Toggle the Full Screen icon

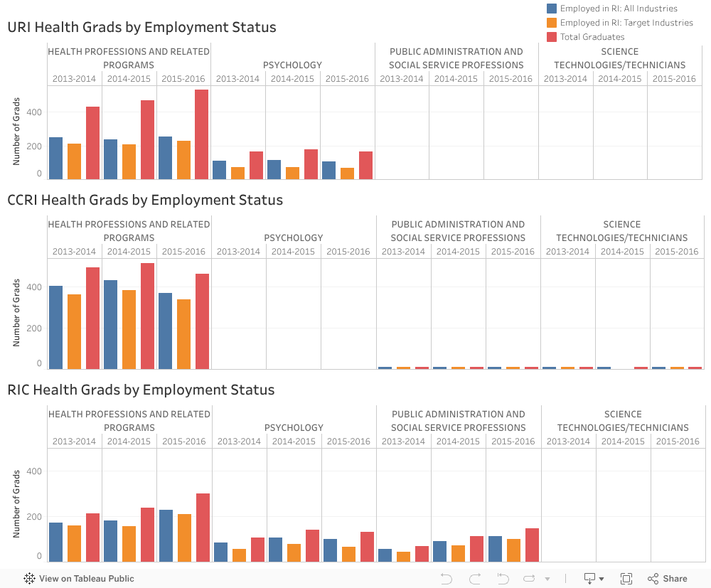(626, 579)
